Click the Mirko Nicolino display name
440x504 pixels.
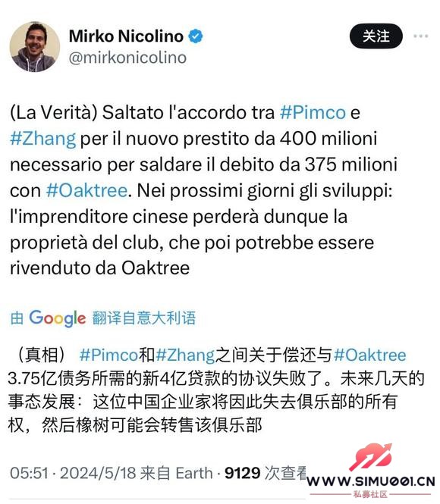[x=126, y=36]
